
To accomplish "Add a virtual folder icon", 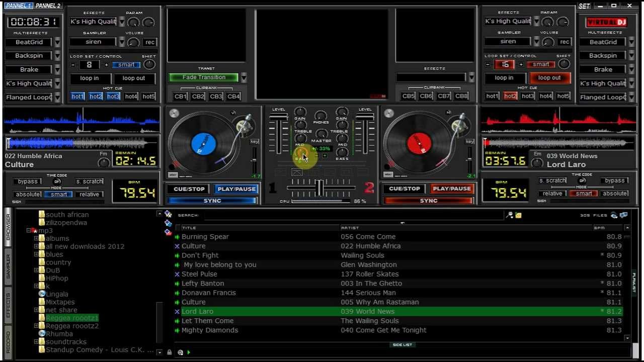I will [x=168, y=223].
